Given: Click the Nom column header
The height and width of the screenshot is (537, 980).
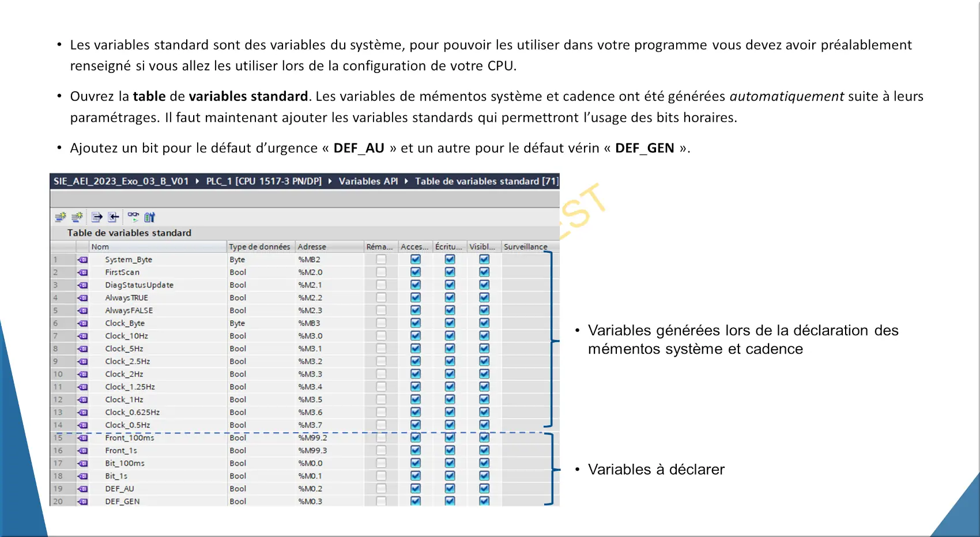Looking at the screenshot, I should (x=158, y=247).
